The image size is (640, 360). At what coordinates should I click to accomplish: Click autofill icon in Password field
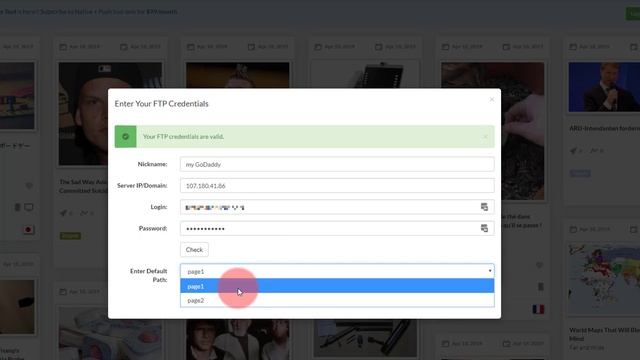(484, 228)
